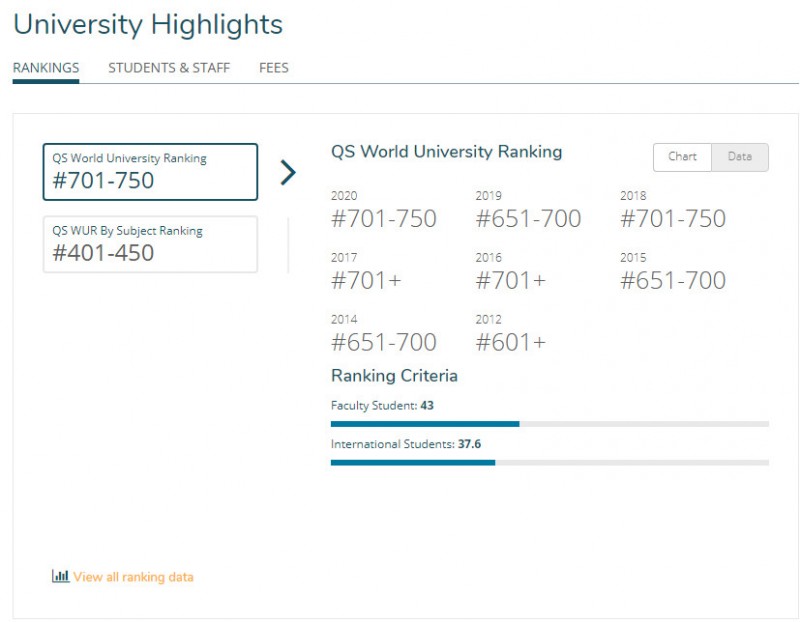Open the RANKINGS tab
800x622 pixels.
[46, 68]
